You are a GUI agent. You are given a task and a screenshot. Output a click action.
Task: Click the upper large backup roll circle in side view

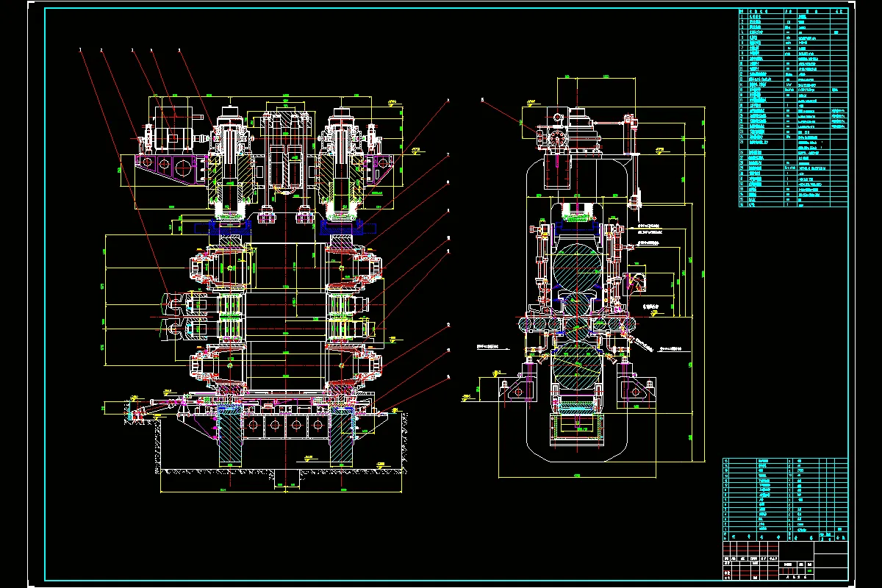578,269
